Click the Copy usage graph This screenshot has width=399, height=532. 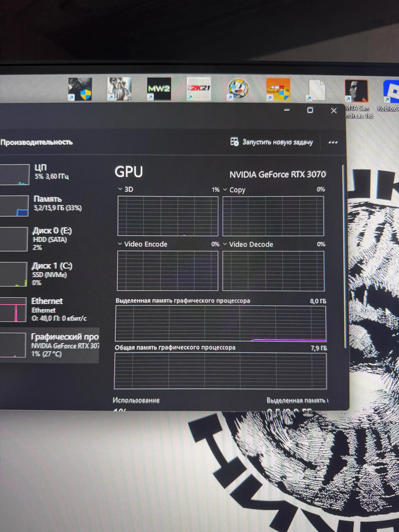(273, 216)
